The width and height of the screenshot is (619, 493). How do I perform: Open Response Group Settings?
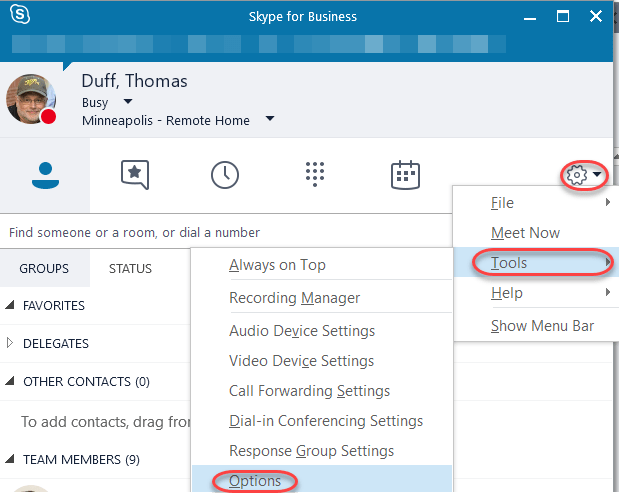coord(322,450)
